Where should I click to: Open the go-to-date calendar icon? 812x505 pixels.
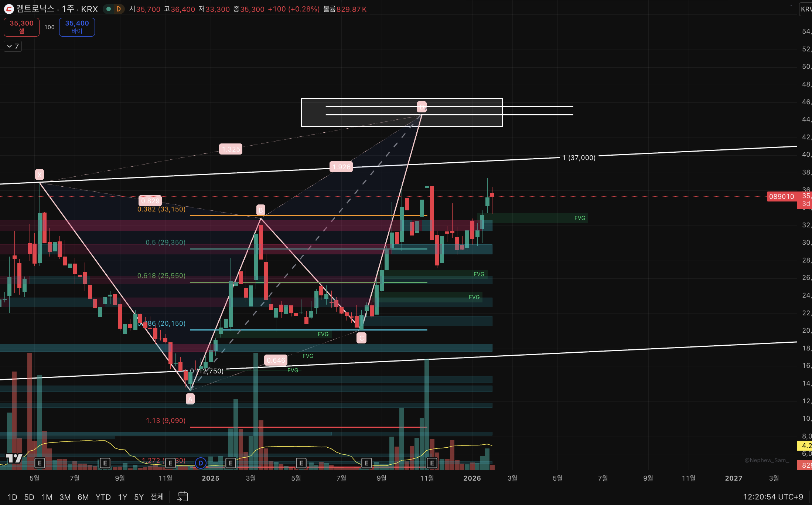pos(182,496)
